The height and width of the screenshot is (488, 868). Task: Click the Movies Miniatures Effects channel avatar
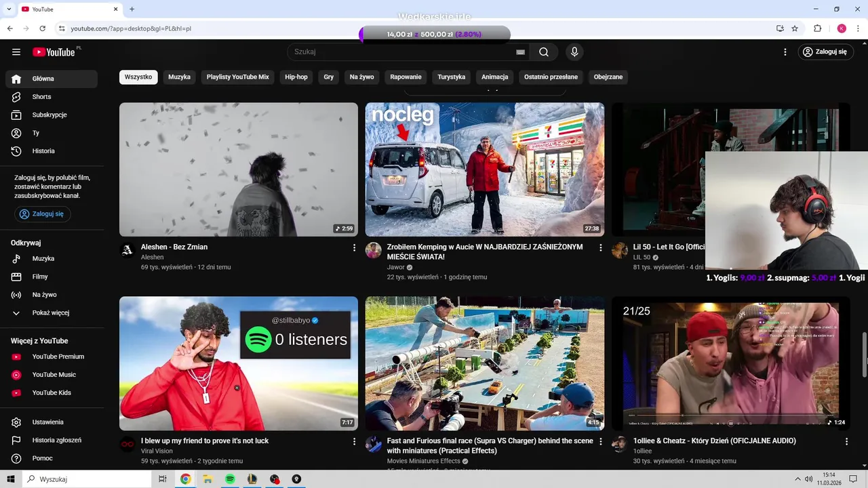point(374,444)
